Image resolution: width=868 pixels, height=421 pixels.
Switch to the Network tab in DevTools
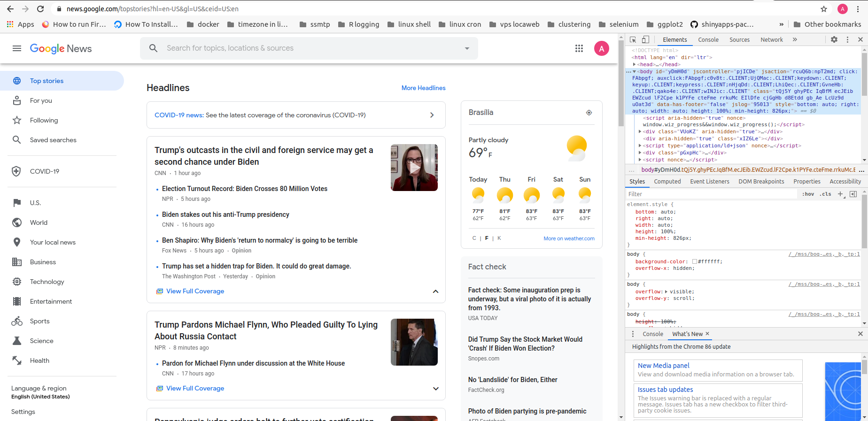tap(772, 40)
